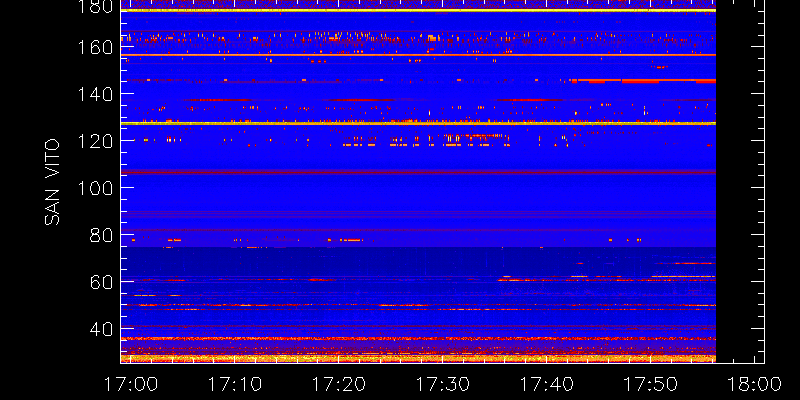Click the 160 frequency axis label

[95, 47]
